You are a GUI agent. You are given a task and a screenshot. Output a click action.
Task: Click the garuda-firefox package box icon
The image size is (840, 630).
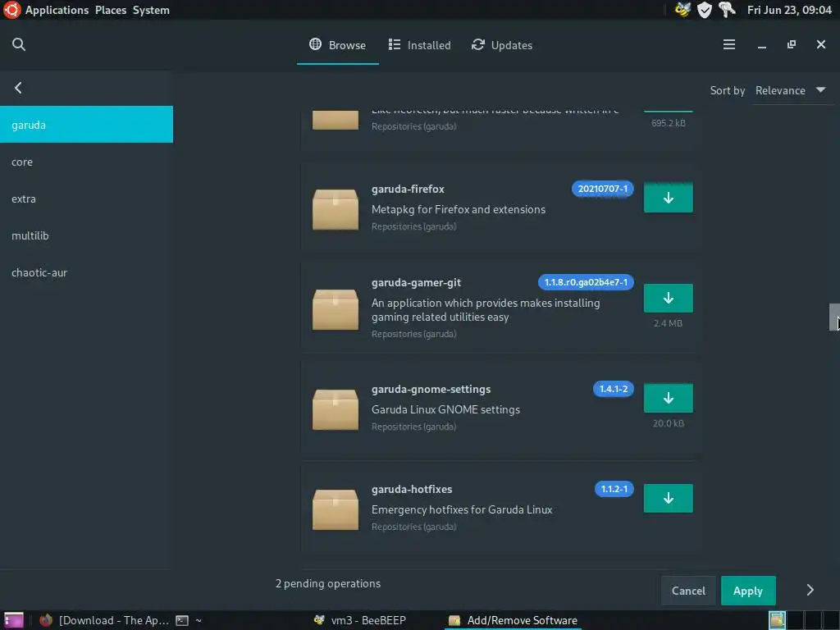336,209
